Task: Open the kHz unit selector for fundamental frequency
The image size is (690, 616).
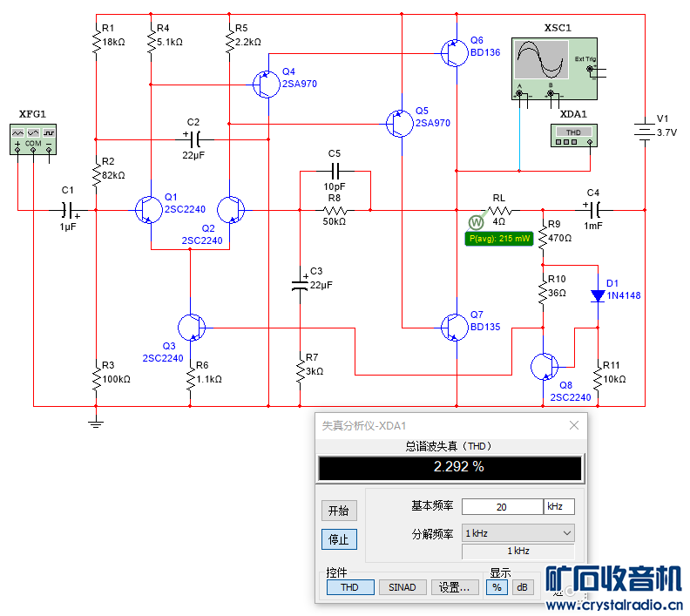Action: 558,506
